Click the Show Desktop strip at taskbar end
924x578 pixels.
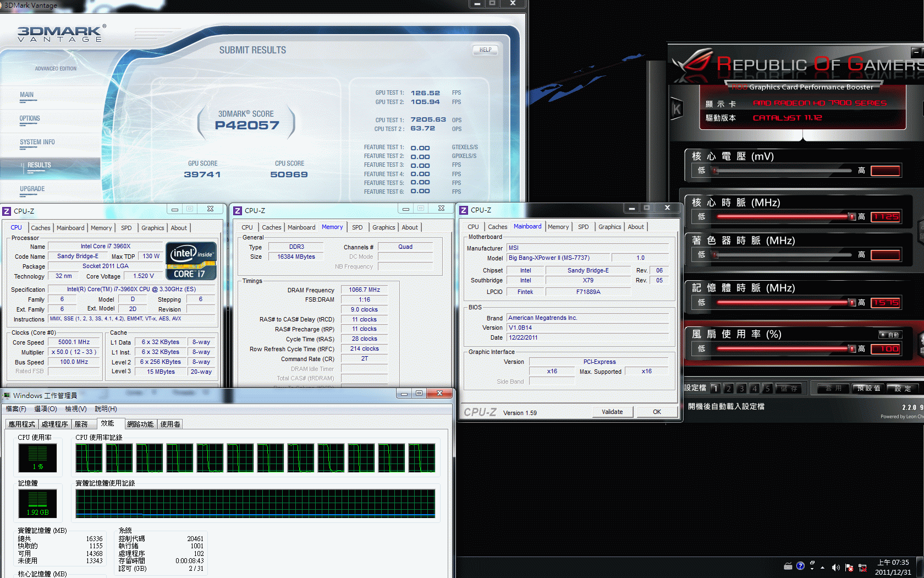[920, 568]
